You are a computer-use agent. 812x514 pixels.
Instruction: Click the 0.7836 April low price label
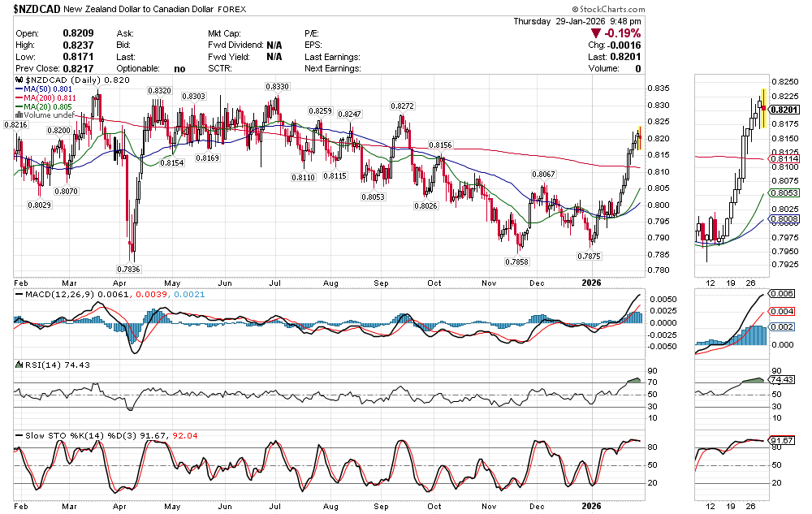click(128, 269)
